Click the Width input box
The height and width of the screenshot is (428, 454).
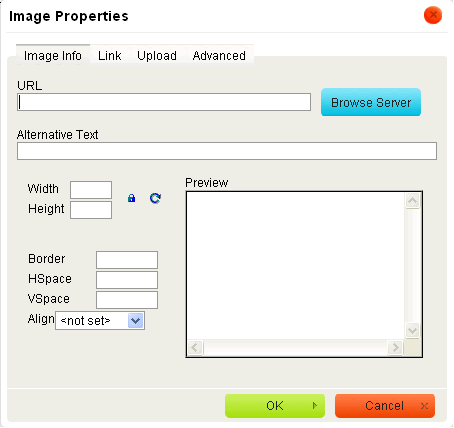click(91, 190)
